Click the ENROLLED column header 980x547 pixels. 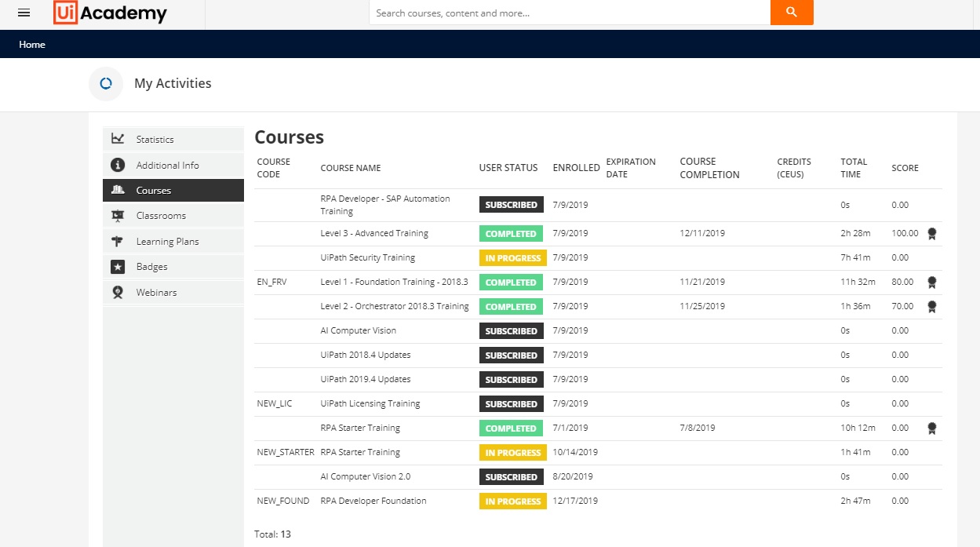577,168
